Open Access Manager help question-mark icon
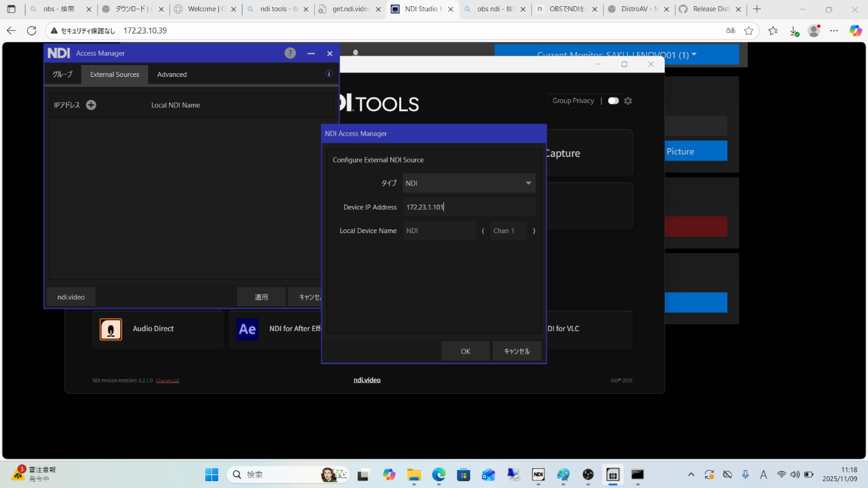The height and width of the screenshot is (488, 868). [x=290, y=53]
